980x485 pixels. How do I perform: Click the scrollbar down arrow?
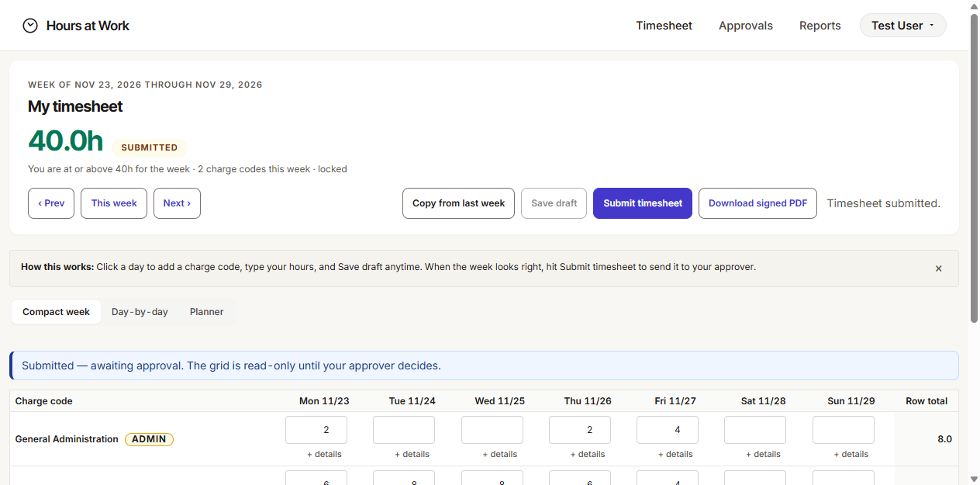point(974,479)
